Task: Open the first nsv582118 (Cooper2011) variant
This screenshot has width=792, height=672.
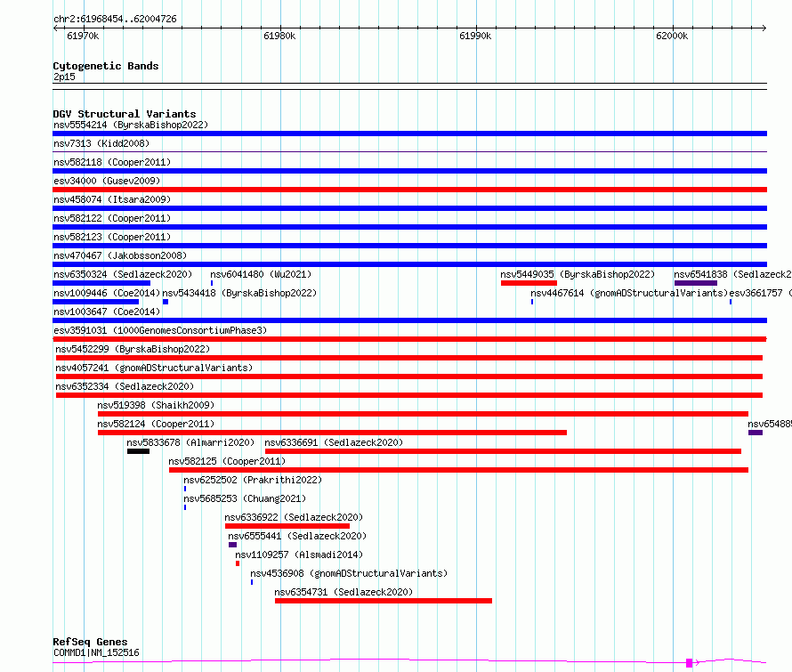Action: click(112, 162)
